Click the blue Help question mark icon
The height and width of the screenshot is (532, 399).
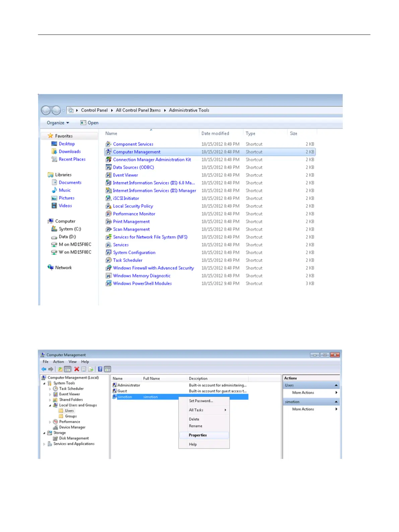pyautogui.click(x=100, y=369)
